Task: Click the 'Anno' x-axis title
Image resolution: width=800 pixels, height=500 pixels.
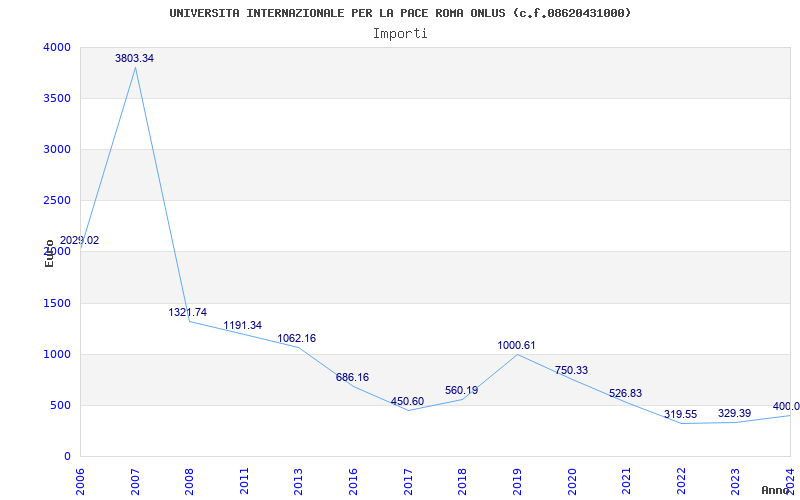Action: click(x=775, y=490)
